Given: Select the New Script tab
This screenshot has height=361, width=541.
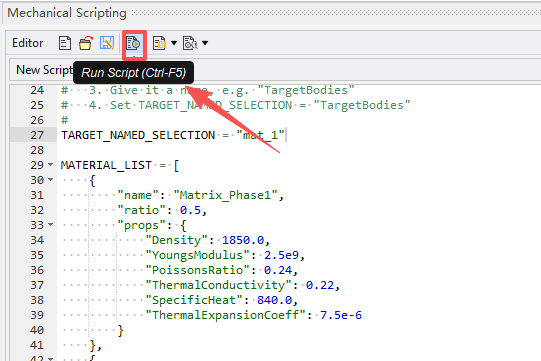Looking at the screenshot, I should (x=44, y=70).
